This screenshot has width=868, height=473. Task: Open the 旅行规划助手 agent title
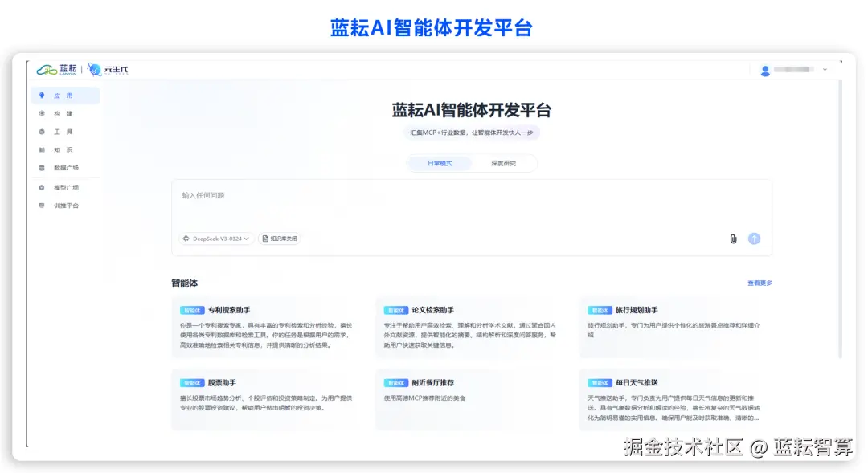tap(637, 310)
